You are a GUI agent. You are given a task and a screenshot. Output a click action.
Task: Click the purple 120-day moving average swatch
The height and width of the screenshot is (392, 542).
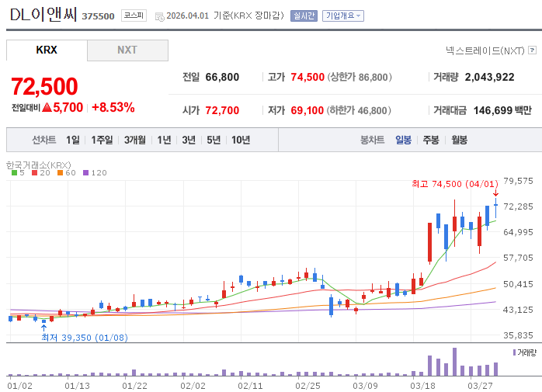tap(85, 173)
